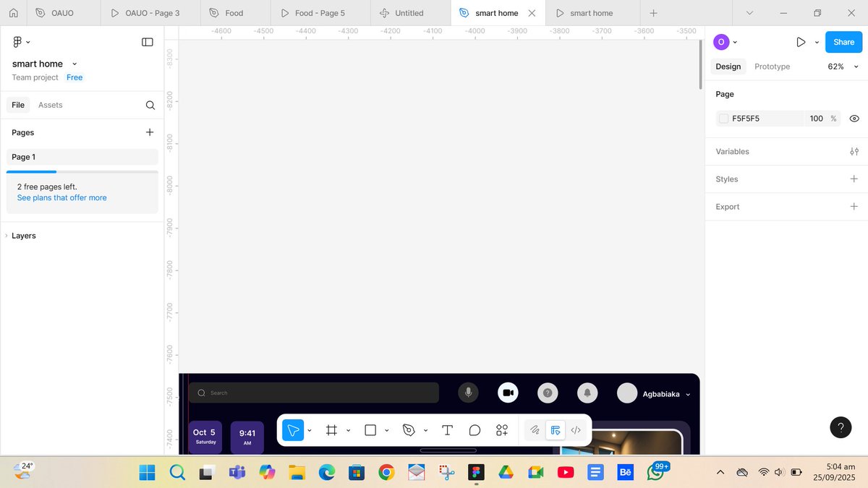The width and height of the screenshot is (868, 488).
Task: Open the tab list chevron
Action: pyautogui.click(x=749, y=13)
